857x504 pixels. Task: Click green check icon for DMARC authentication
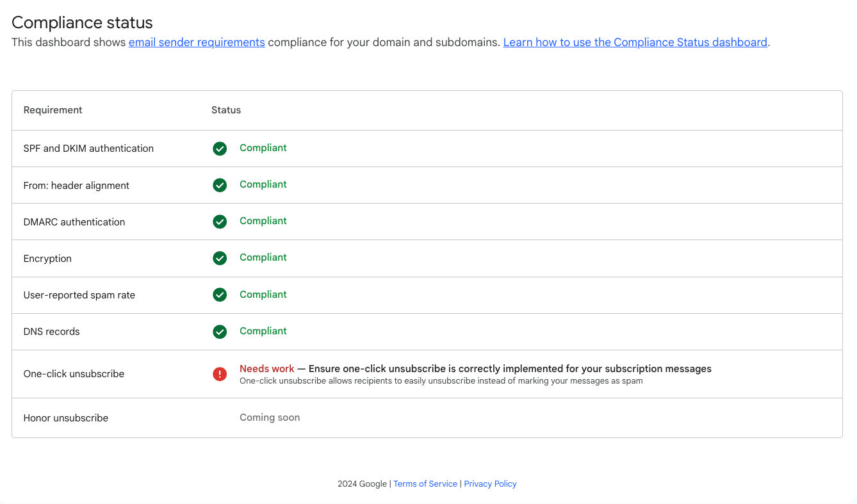tap(220, 222)
